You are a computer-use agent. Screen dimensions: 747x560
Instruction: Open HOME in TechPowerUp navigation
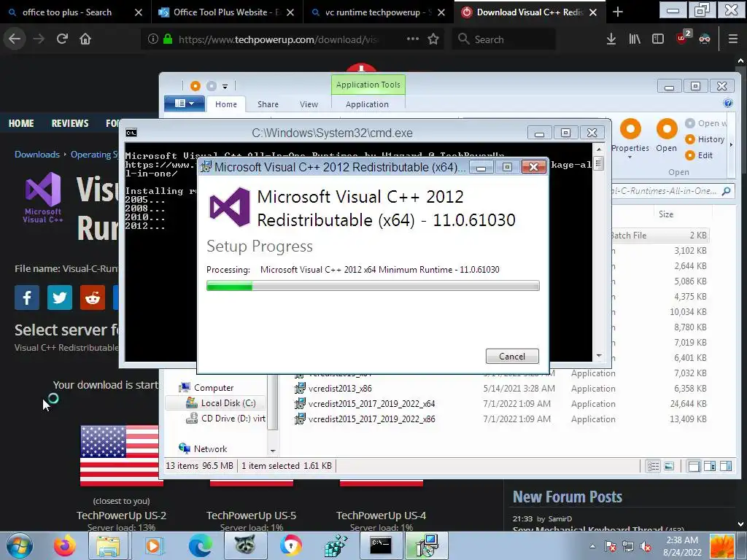(x=21, y=123)
